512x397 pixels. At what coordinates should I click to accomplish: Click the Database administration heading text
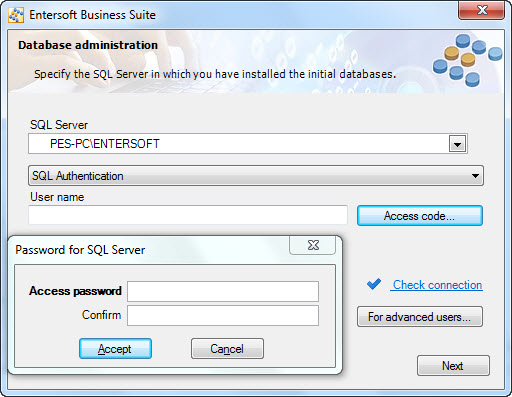click(x=88, y=45)
